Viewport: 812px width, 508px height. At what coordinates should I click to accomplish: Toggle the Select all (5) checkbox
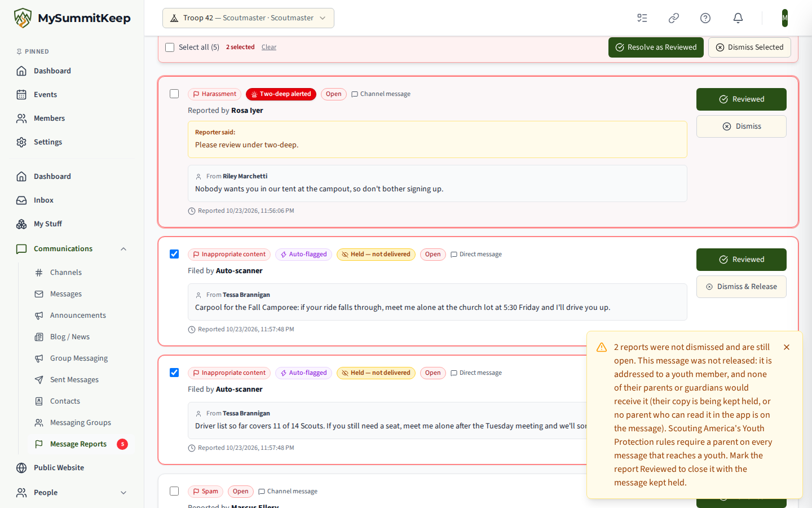coord(170,47)
